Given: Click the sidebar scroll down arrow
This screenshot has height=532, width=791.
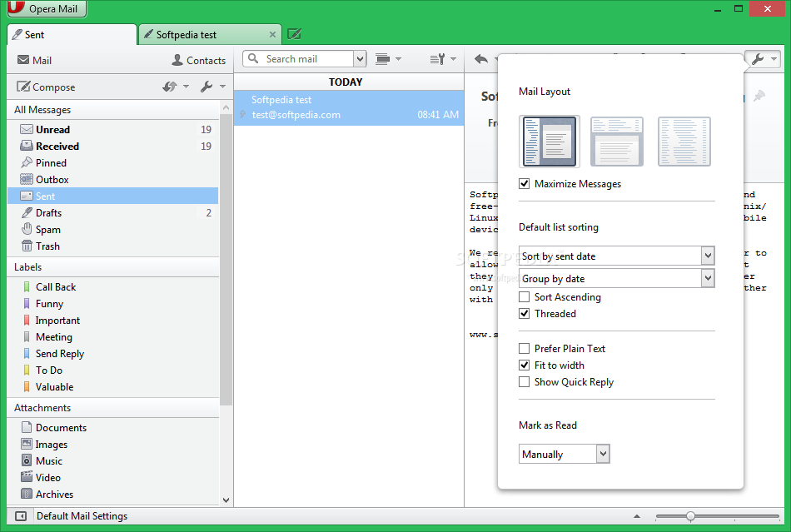Looking at the screenshot, I should 226,500.
